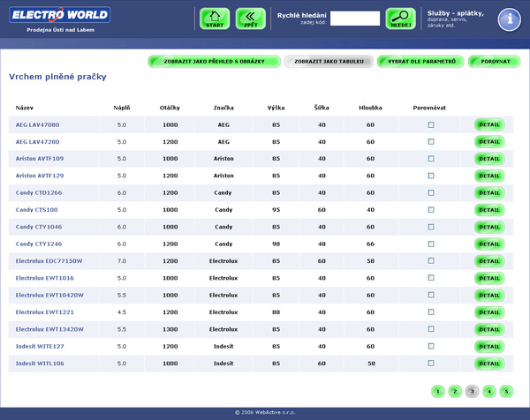
Task: Tick compare checkbox for AEG LAV47080
Action: 431,125
